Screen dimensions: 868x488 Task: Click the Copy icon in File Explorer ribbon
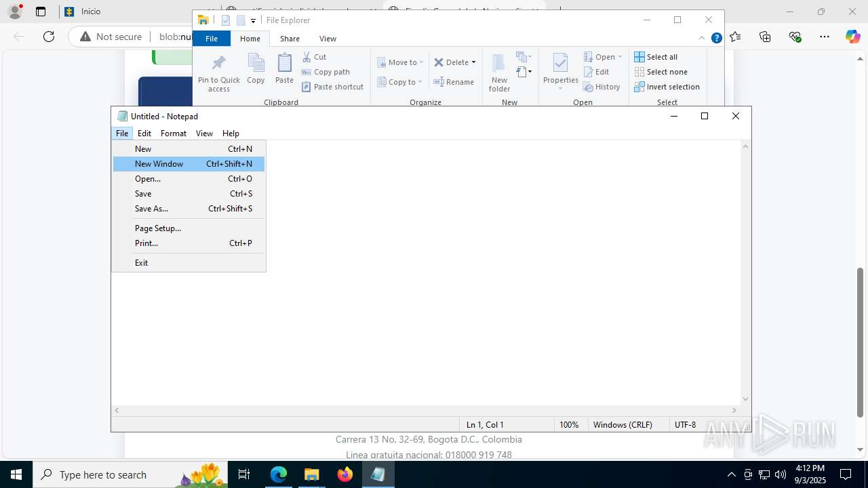(x=256, y=68)
